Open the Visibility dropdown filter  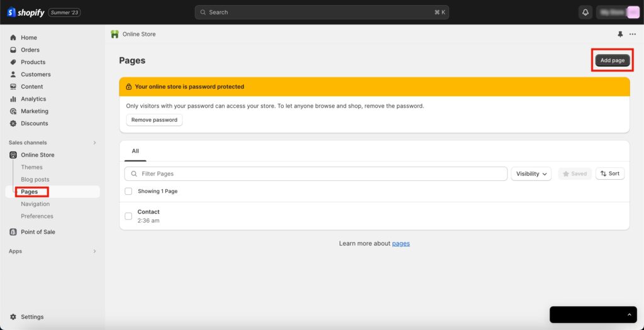tap(531, 173)
